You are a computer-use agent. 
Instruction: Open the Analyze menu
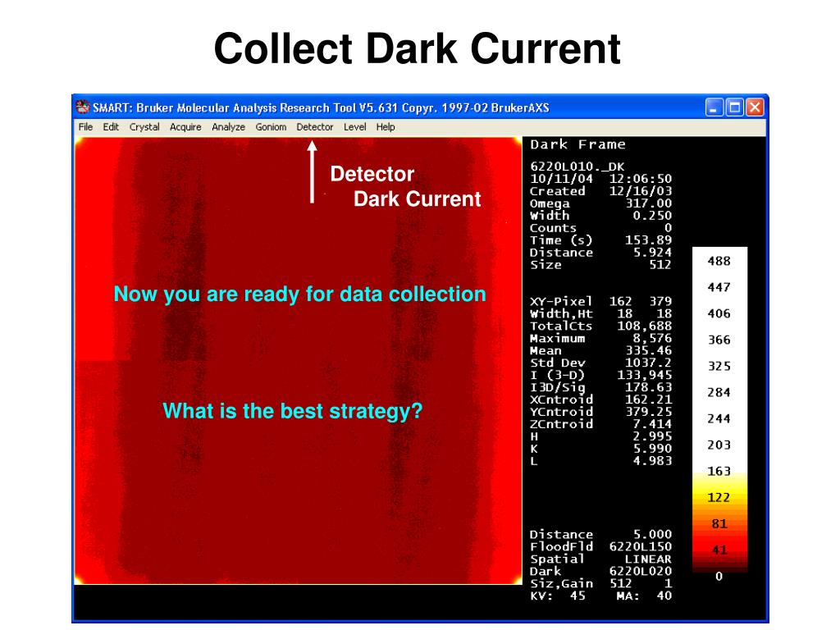[228, 127]
